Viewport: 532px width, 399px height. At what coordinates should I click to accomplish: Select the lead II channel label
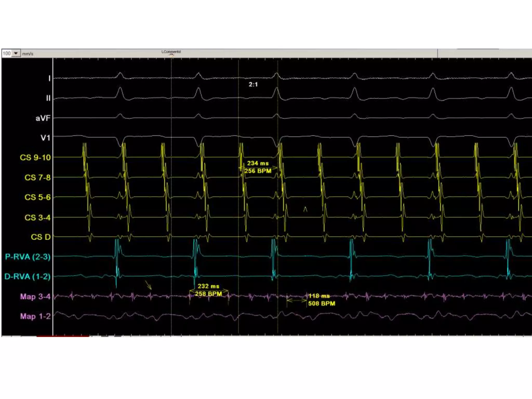[48, 98]
